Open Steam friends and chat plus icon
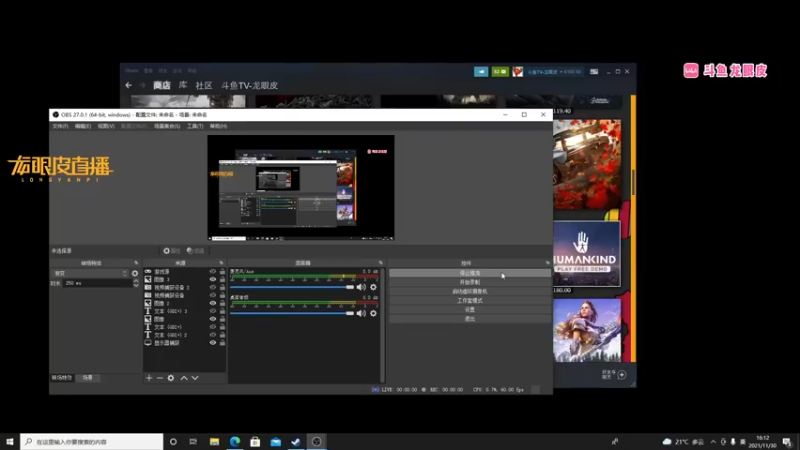The height and width of the screenshot is (450, 800). tap(621, 375)
